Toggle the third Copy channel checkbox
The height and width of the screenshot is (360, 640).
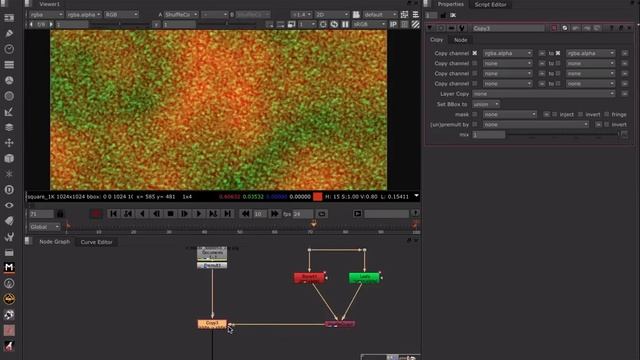point(475,73)
